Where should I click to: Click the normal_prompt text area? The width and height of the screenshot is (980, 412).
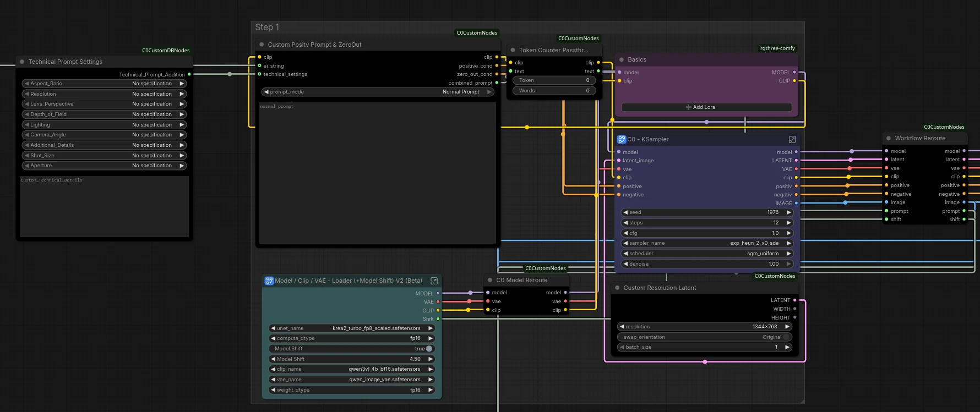click(378, 173)
